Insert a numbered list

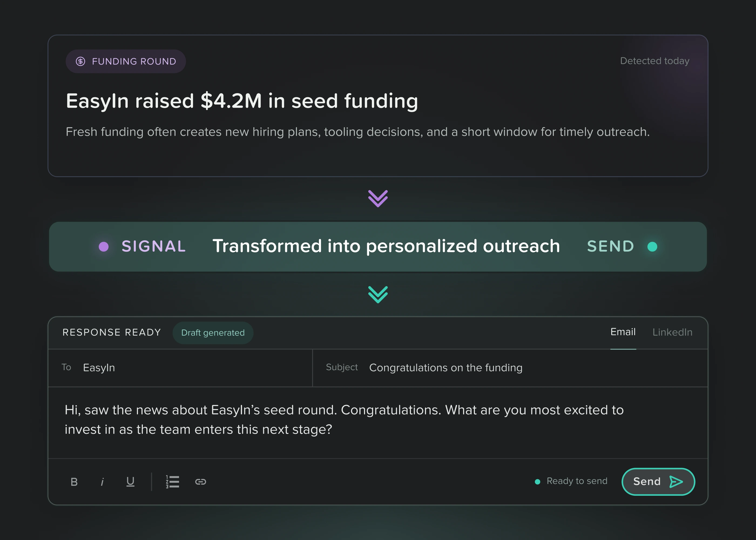173,482
